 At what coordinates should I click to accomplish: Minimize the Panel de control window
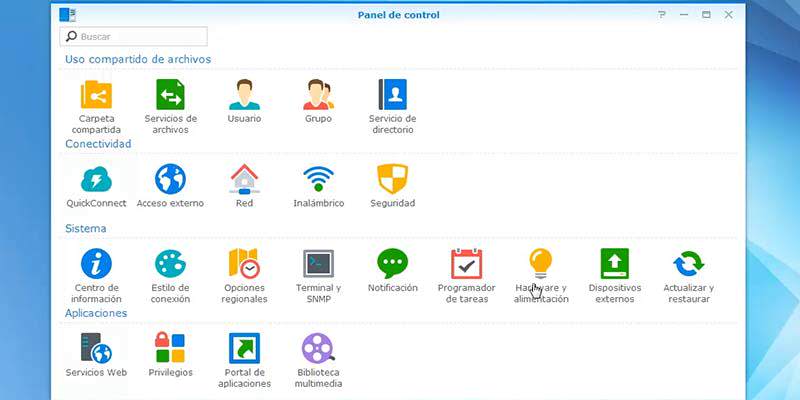(x=684, y=15)
